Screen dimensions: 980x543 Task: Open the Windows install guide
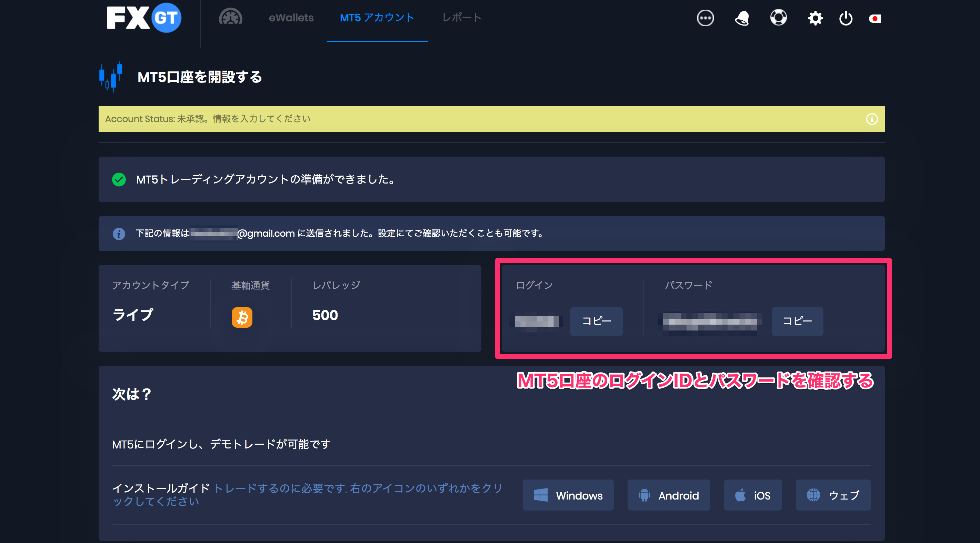(568, 495)
